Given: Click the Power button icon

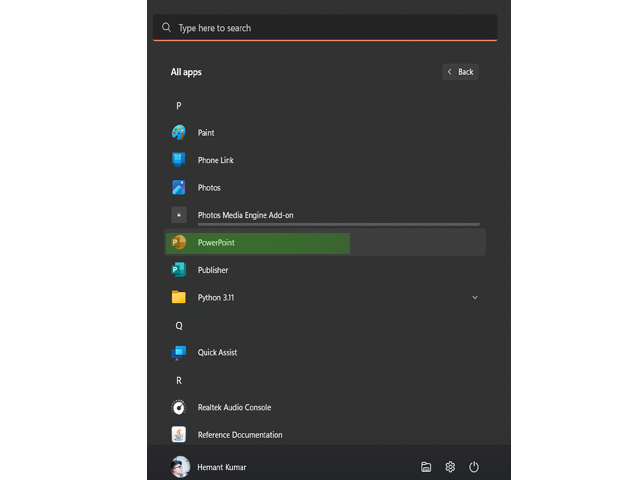Looking at the screenshot, I should 473,467.
